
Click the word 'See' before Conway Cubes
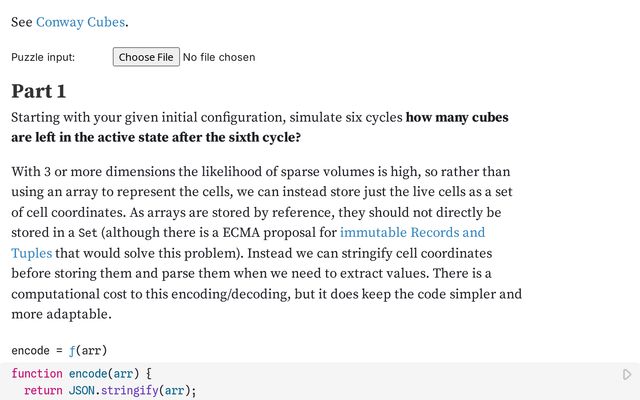tap(22, 22)
